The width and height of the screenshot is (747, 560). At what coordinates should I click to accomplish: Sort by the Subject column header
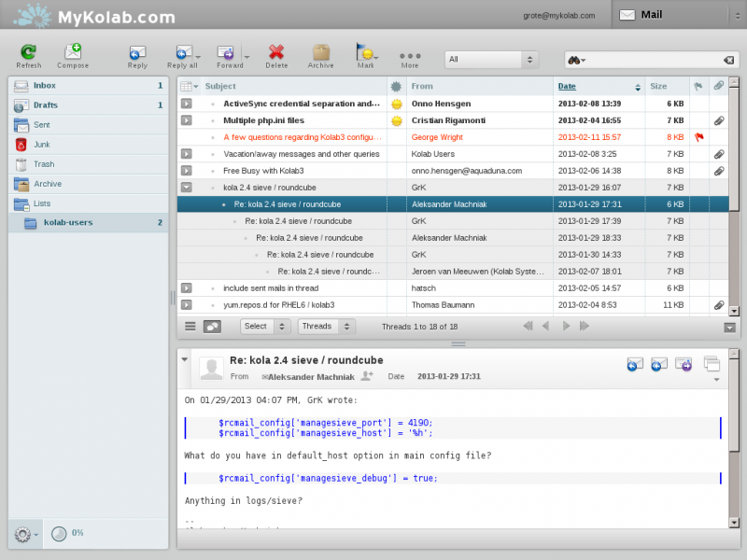(x=220, y=86)
